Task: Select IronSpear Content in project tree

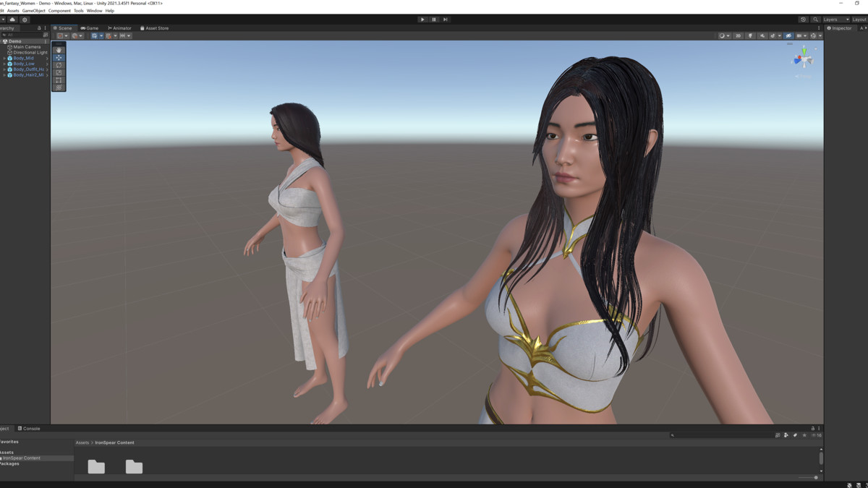Action: pyautogui.click(x=21, y=458)
